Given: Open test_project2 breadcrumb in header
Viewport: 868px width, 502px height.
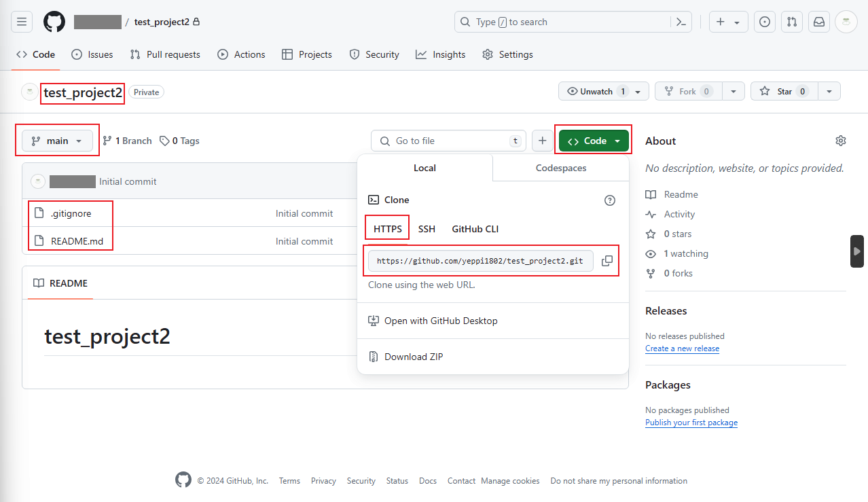Looking at the screenshot, I should (162, 22).
